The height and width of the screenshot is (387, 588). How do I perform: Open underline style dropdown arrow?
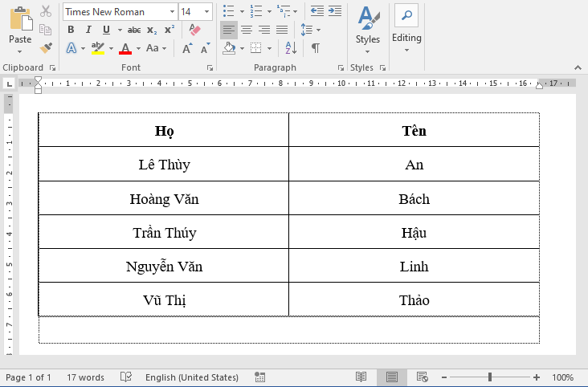(120, 30)
